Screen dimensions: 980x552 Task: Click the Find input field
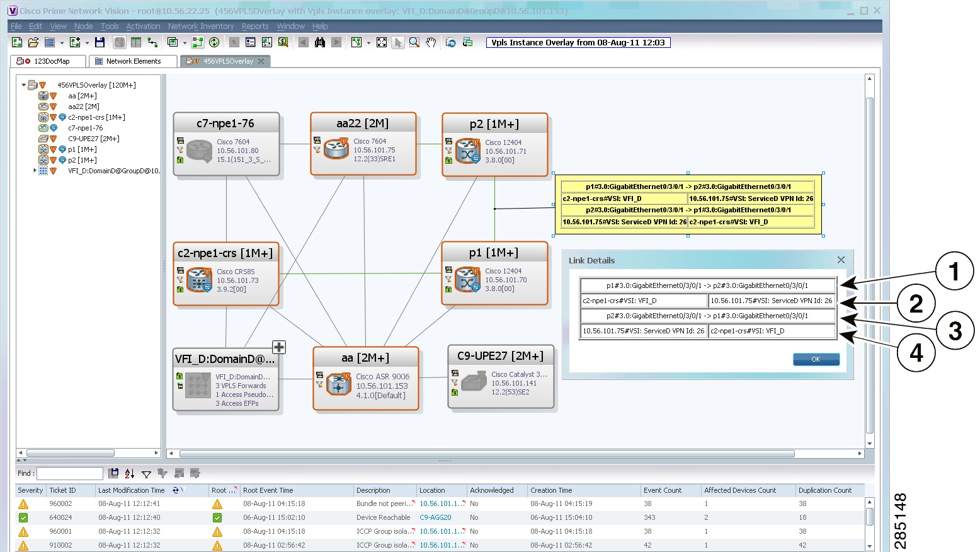pos(69,473)
